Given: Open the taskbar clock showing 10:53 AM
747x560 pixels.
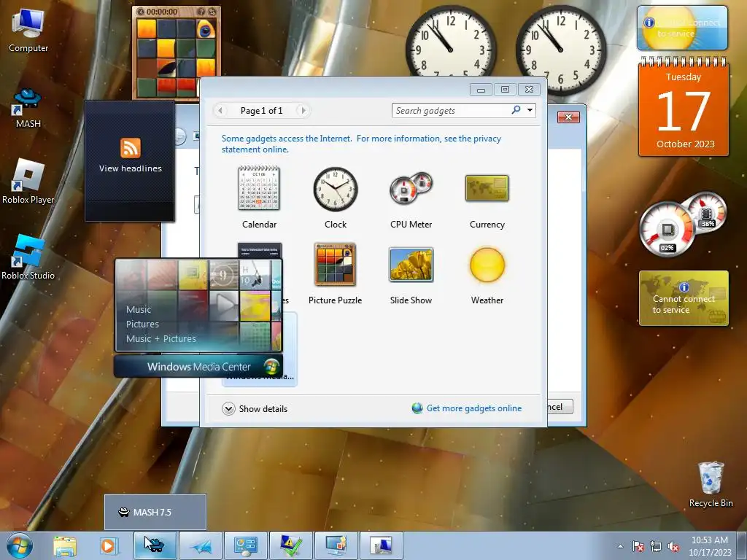Looking at the screenshot, I should pyautogui.click(x=709, y=546).
